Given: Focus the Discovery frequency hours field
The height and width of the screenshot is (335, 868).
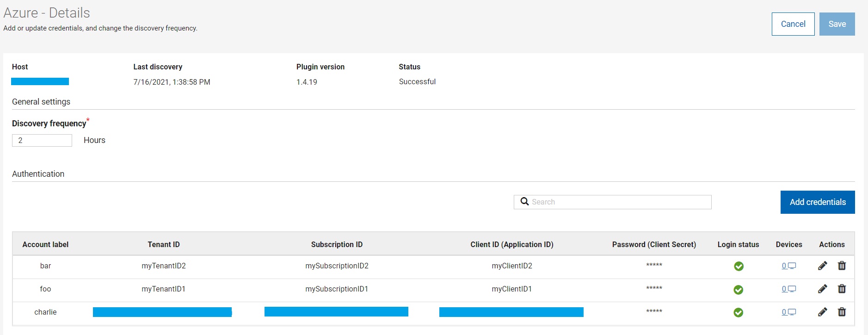Looking at the screenshot, I should click(42, 141).
